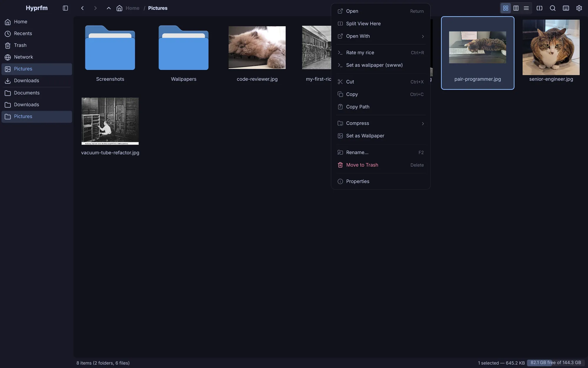
Task: Switch to column view
Action: click(x=516, y=8)
